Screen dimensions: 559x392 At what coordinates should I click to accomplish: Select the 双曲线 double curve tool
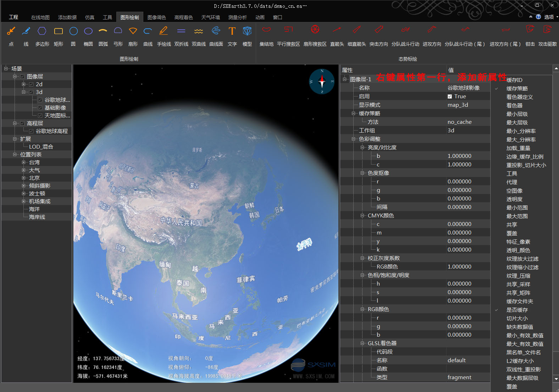199,36
